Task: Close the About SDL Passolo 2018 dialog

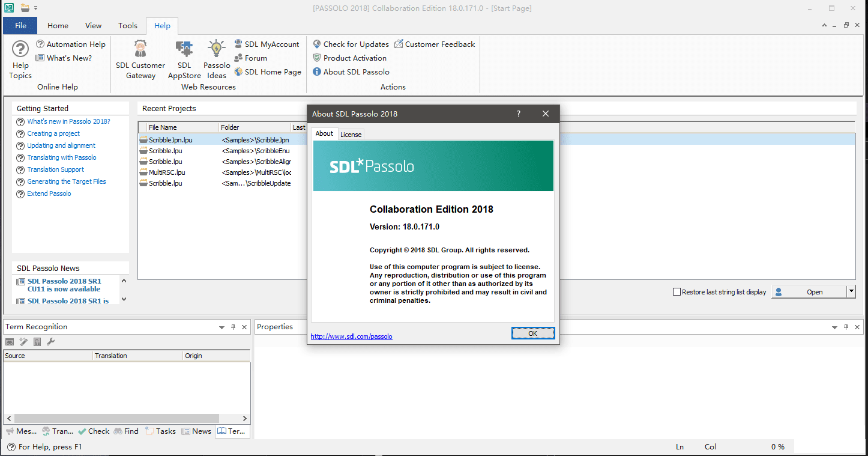Action: tap(546, 114)
